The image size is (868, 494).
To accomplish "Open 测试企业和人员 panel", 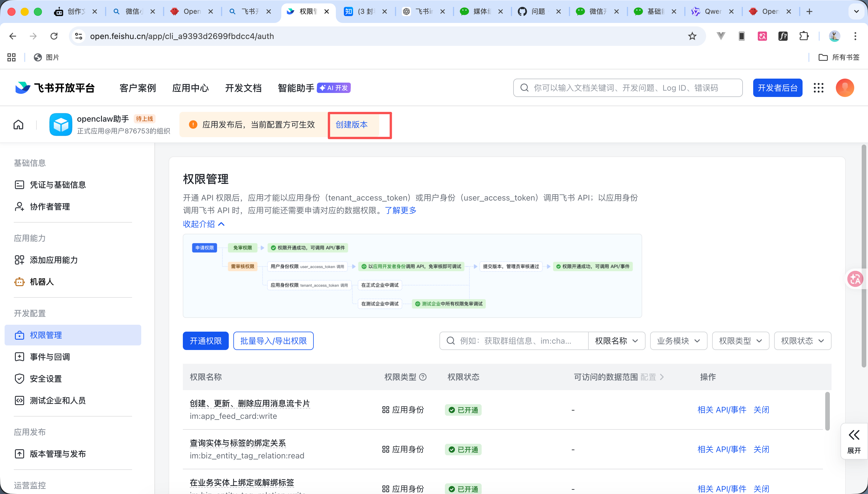I will tap(57, 400).
